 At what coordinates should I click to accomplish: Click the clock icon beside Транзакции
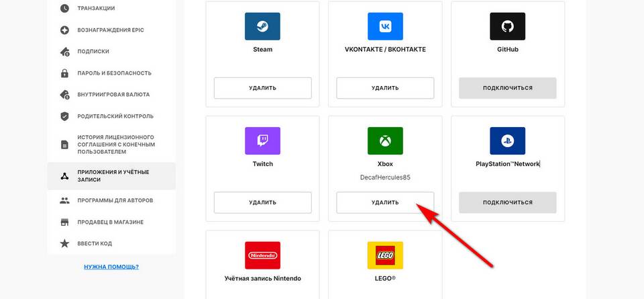pos(64,8)
